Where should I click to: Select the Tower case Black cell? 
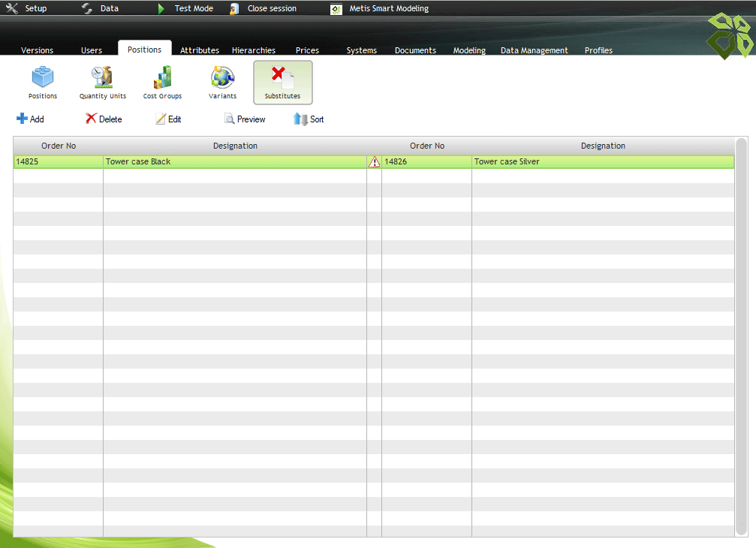234,161
